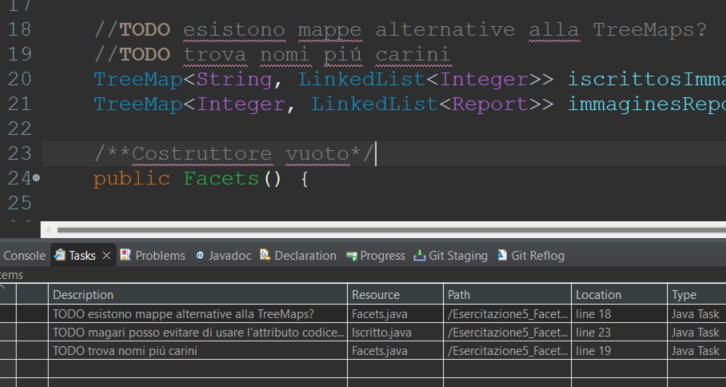Open the Progress tab
This screenshot has height=387, width=726.
point(382,256)
